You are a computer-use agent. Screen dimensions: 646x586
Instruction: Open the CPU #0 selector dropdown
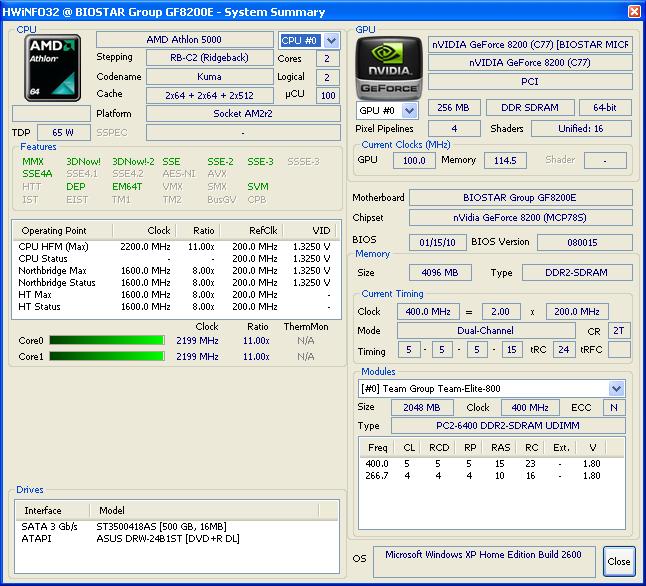pyautogui.click(x=332, y=40)
